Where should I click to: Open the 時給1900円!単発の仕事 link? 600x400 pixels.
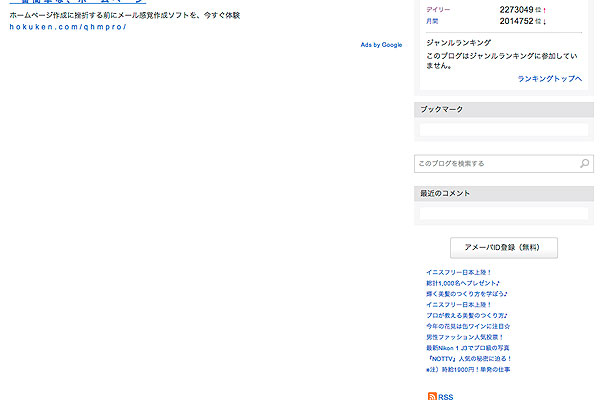pyautogui.click(x=468, y=369)
